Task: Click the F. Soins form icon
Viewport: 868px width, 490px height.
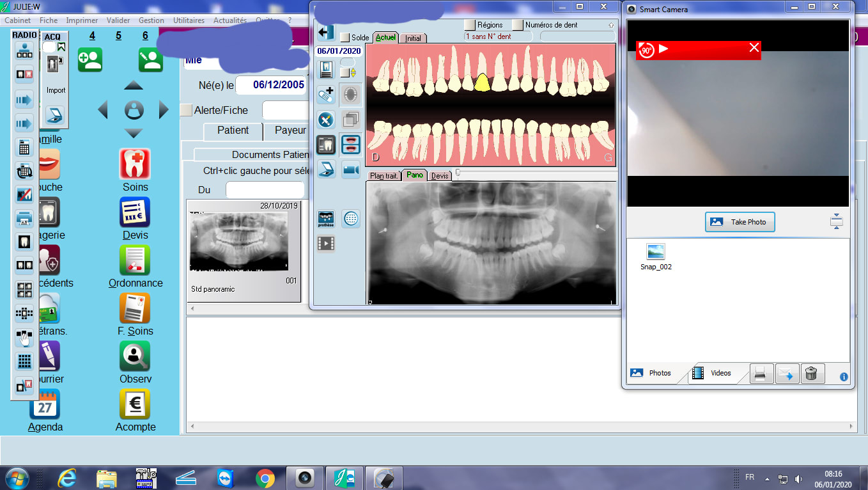Action: click(135, 308)
